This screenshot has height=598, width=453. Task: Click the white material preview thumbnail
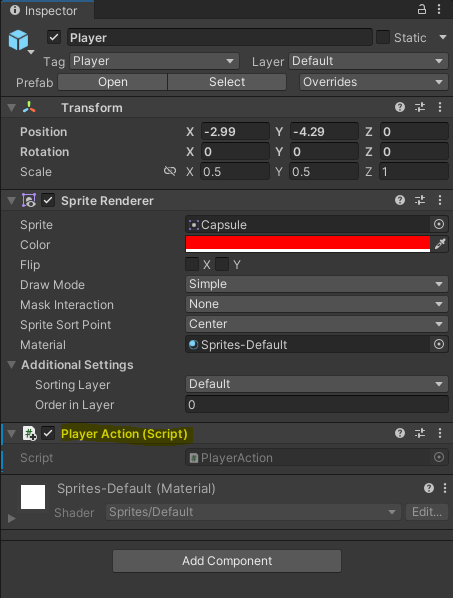pyautogui.click(x=33, y=497)
